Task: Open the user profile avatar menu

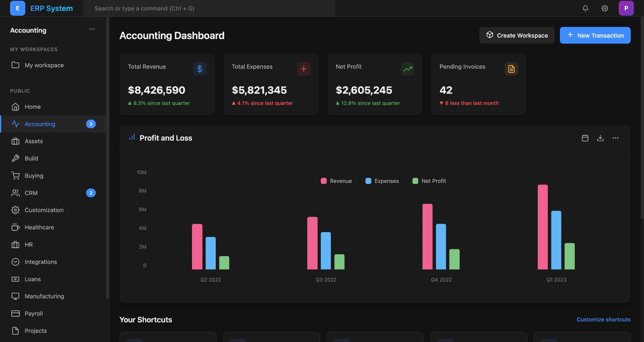Action: [626, 8]
